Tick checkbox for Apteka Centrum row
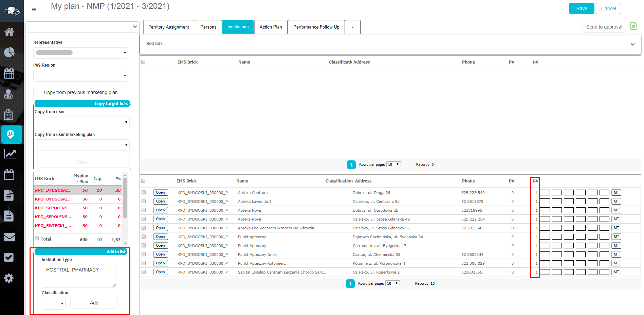644x315 pixels. coord(144,193)
